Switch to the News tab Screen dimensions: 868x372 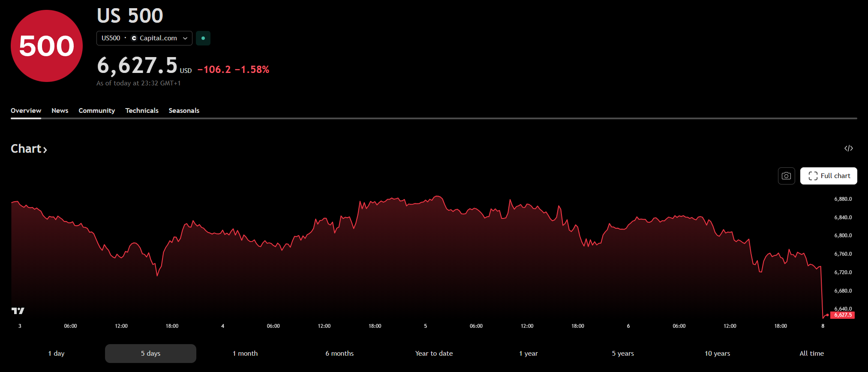[60, 111]
